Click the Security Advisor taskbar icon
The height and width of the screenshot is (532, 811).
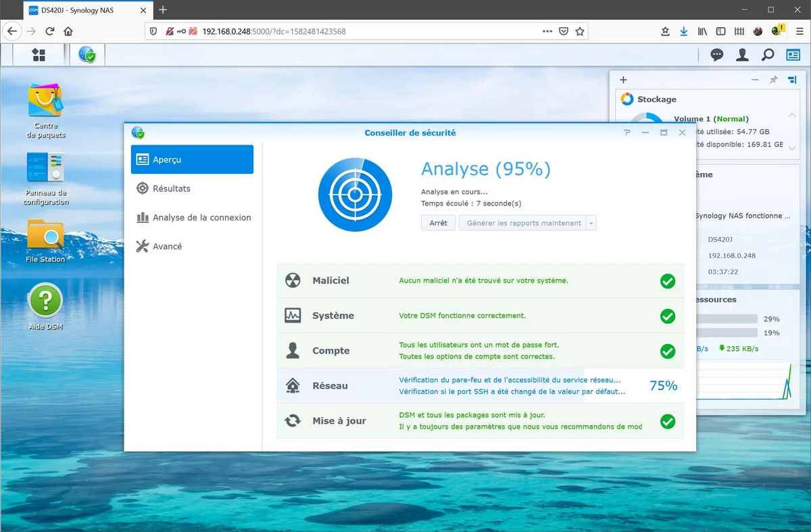coord(87,55)
